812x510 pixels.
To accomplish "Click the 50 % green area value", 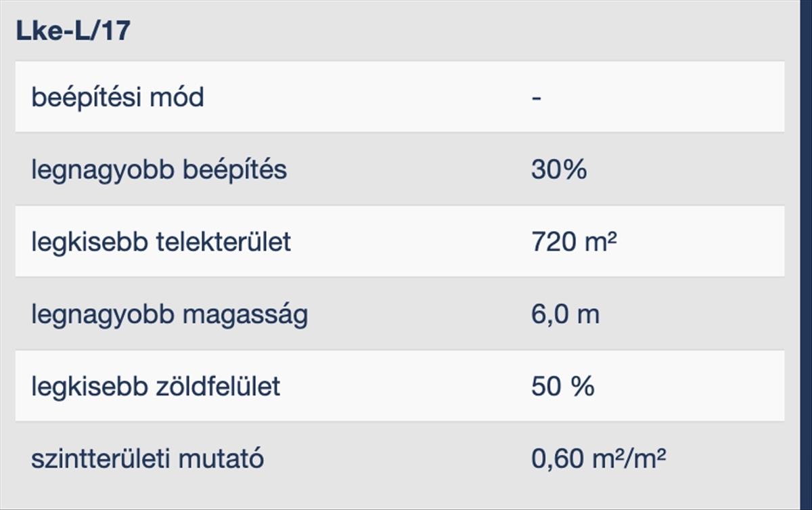I will (562, 387).
